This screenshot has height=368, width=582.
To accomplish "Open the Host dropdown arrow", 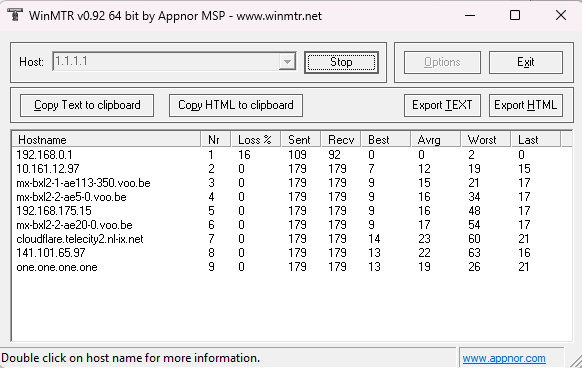I will pos(287,62).
